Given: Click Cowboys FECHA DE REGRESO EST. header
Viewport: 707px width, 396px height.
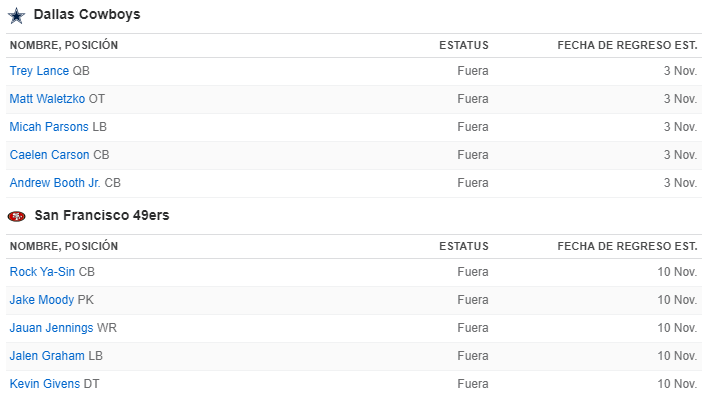Looking at the screenshot, I should 627,45.
